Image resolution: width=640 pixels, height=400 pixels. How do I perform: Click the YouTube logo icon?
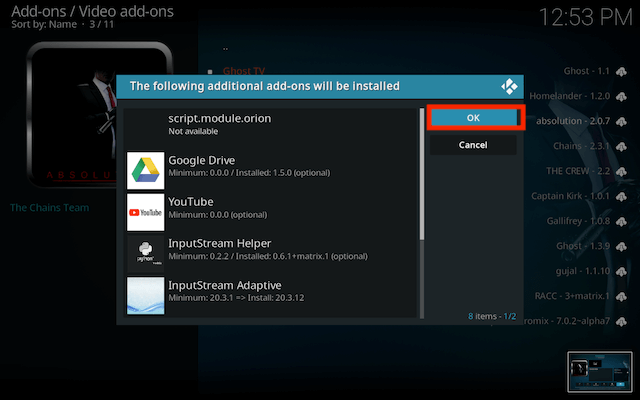[146, 212]
